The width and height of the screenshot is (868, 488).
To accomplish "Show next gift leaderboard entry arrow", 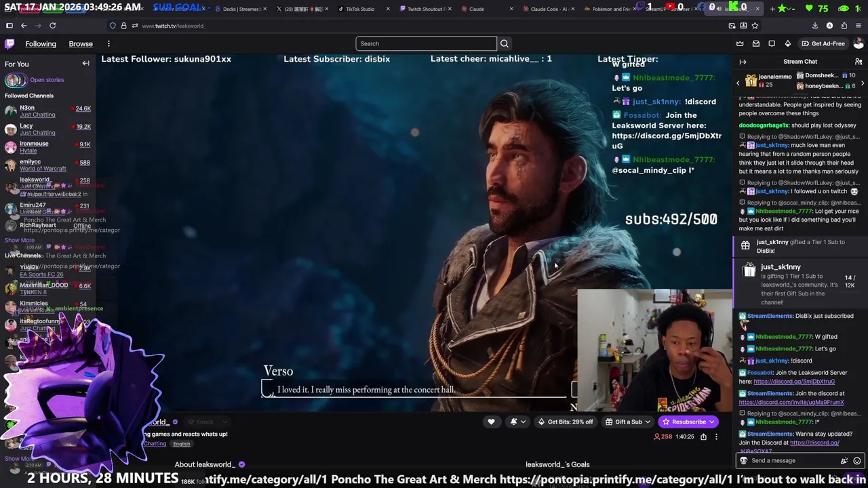I will click(863, 83).
